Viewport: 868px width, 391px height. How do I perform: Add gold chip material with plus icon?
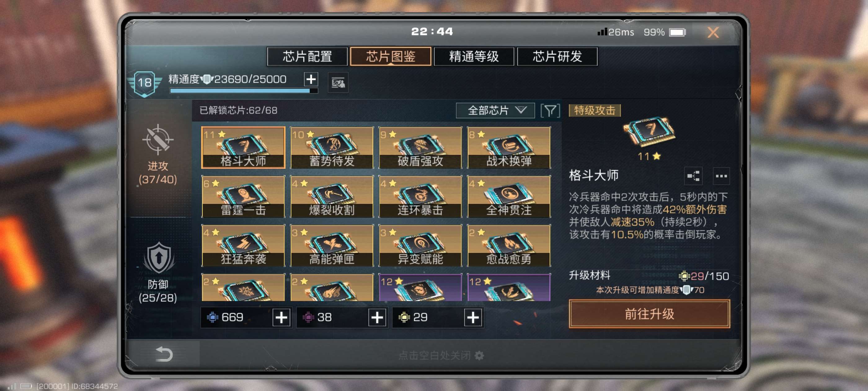click(473, 317)
